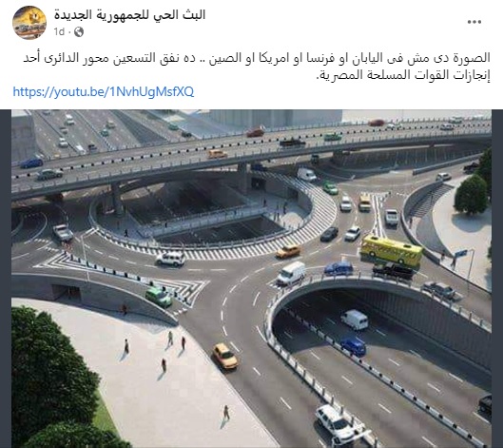Viewport: 503px width, 448px height.
Task: Click the orange taxi on the roundabout
Action: click(288, 251)
